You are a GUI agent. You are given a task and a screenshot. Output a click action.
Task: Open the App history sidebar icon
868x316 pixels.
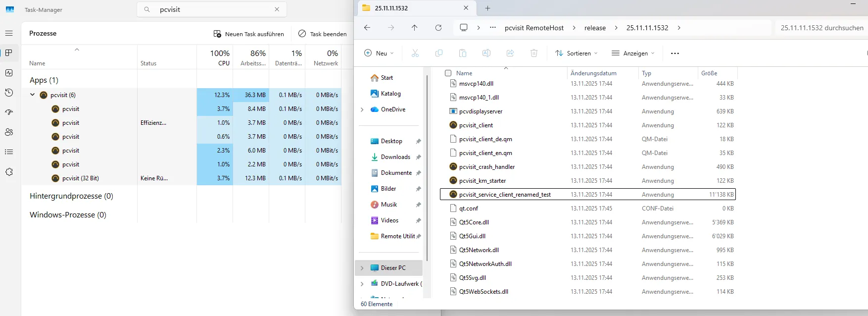9,93
